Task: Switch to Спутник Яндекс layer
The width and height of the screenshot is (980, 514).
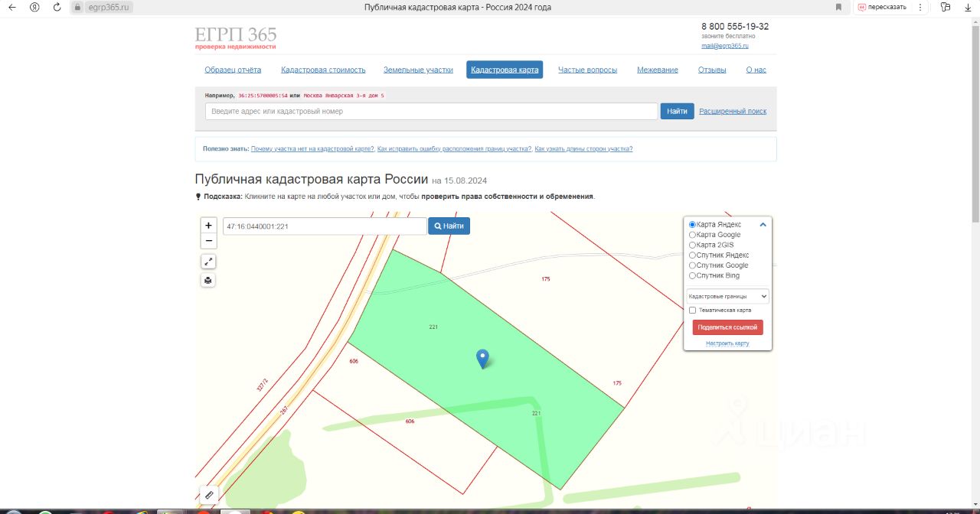Action: [x=693, y=255]
